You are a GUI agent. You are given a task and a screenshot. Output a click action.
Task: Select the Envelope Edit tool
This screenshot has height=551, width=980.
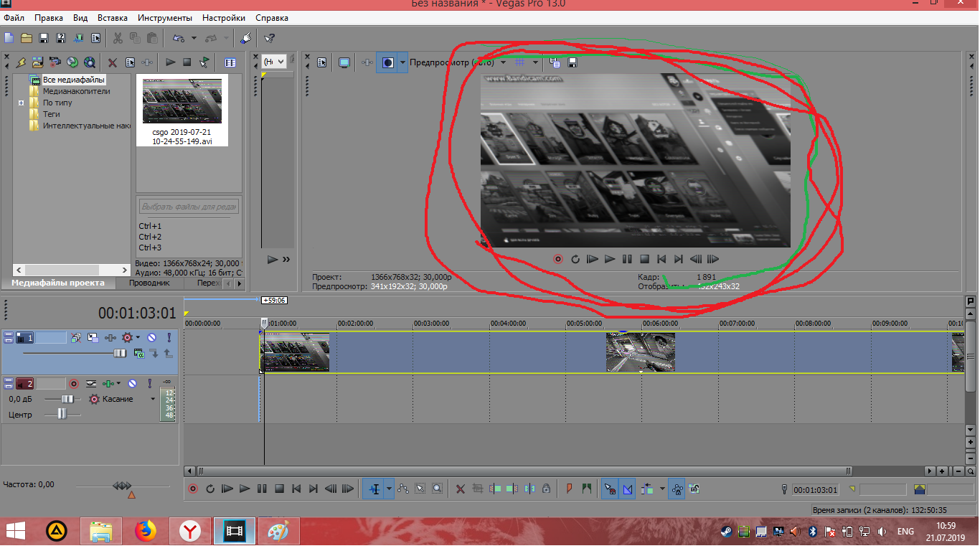tap(403, 489)
